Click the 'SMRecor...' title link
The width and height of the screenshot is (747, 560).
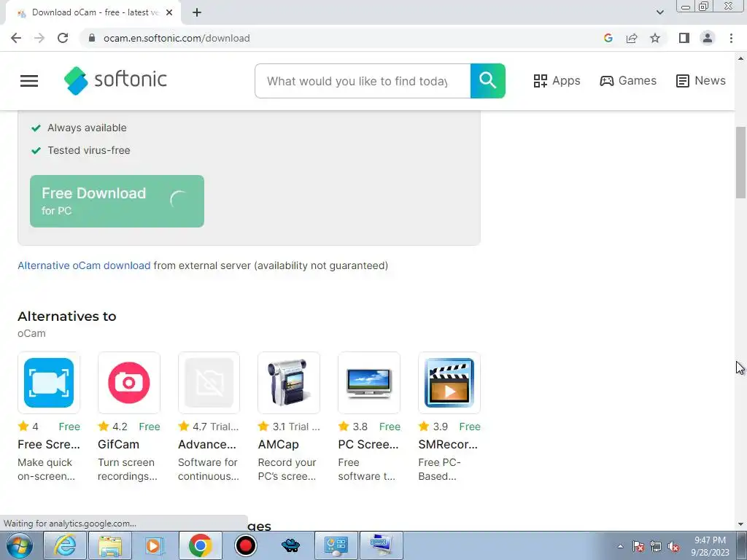click(448, 444)
